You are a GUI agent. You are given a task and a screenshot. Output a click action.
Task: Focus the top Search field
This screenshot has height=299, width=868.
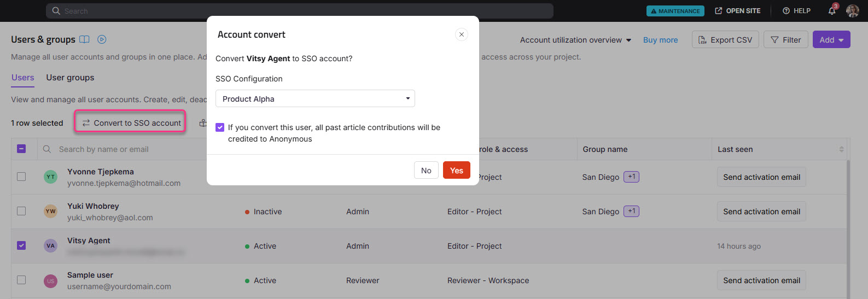coord(300,11)
